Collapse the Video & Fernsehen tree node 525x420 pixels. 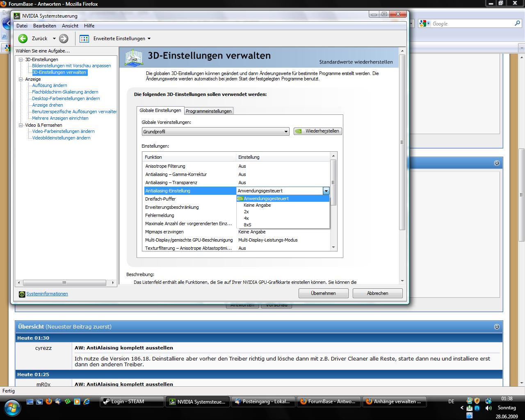point(21,125)
